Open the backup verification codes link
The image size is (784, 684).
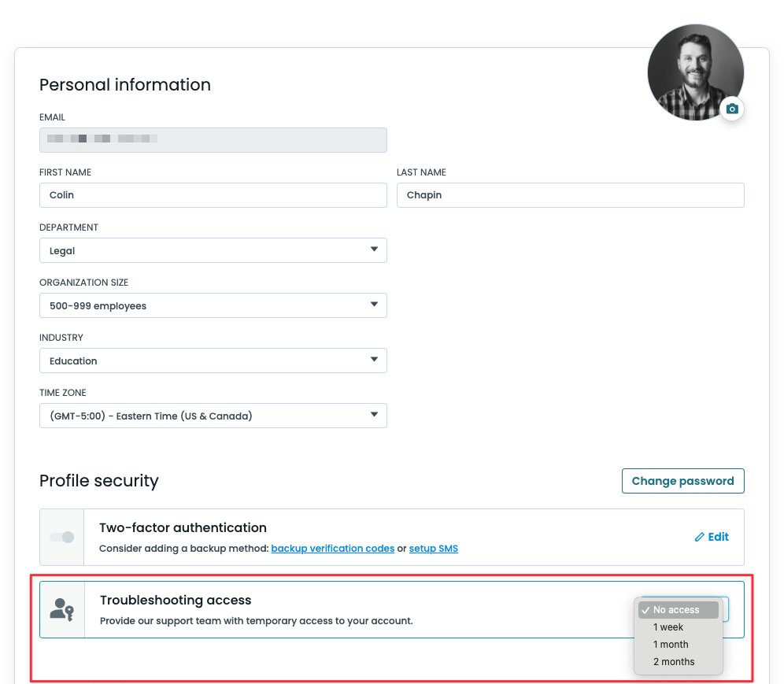333,549
